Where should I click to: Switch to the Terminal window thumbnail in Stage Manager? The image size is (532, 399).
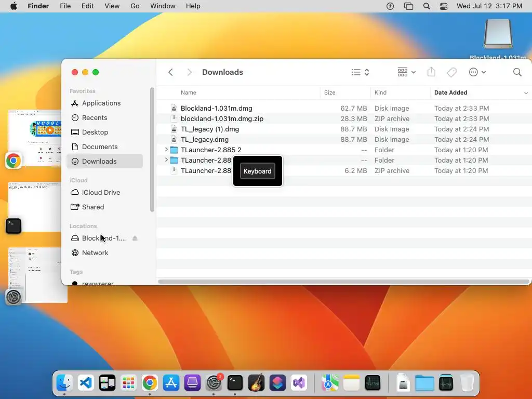(35, 207)
